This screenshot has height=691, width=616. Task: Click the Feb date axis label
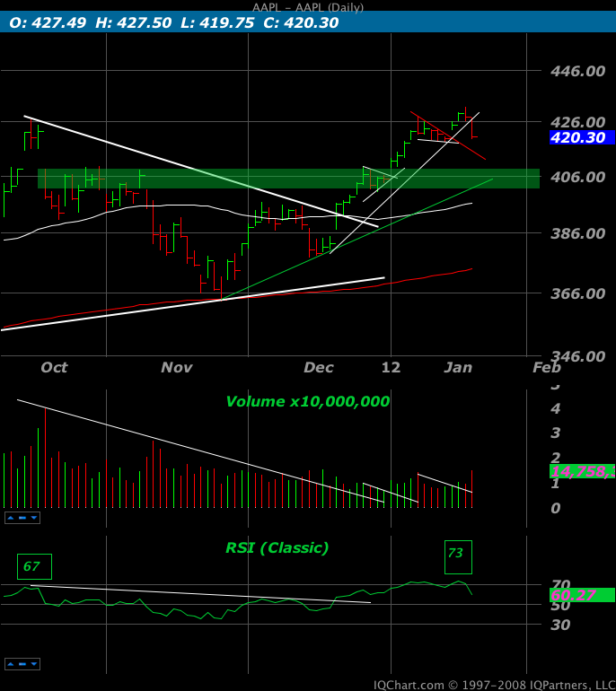[547, 367]
